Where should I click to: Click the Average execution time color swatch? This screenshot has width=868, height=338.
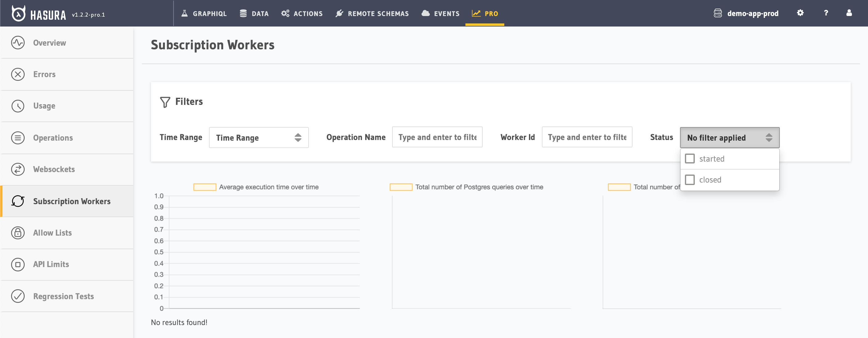click(x=205, y=186)
